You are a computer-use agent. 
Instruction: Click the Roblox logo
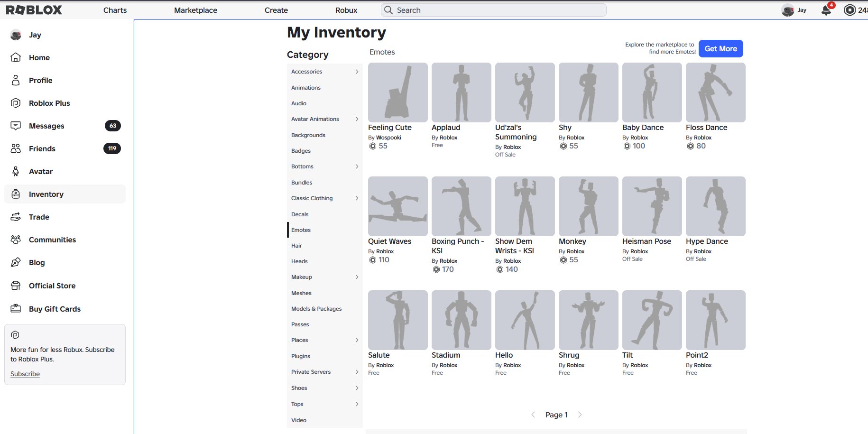(34, 10)
